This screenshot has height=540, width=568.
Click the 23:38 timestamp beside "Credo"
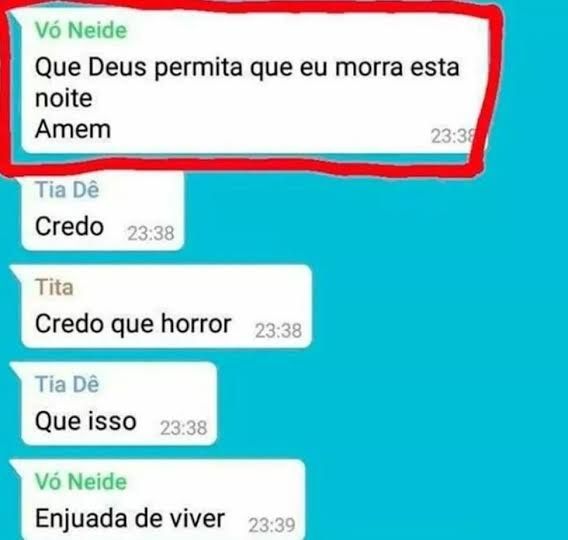tap(151, 233)
